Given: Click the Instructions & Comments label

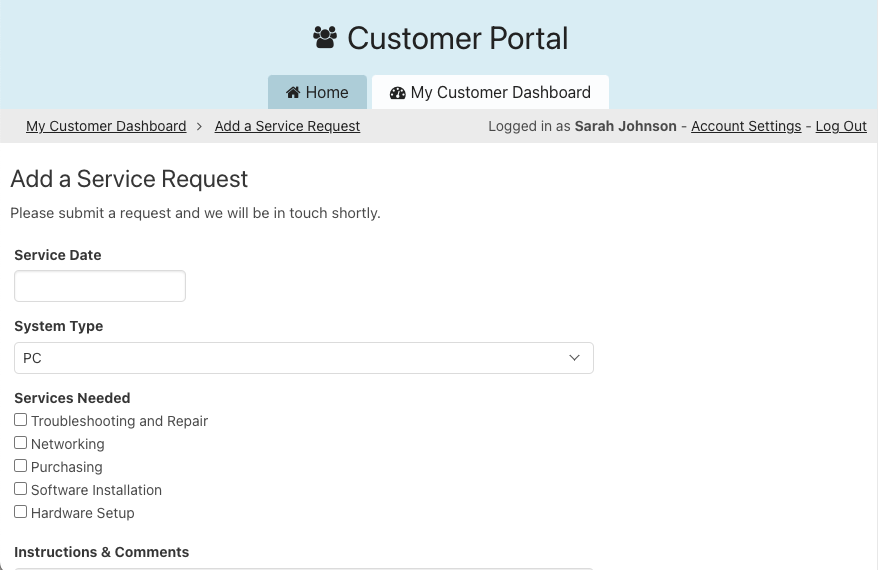Looking at the screenshot, I should coord(101,552).
